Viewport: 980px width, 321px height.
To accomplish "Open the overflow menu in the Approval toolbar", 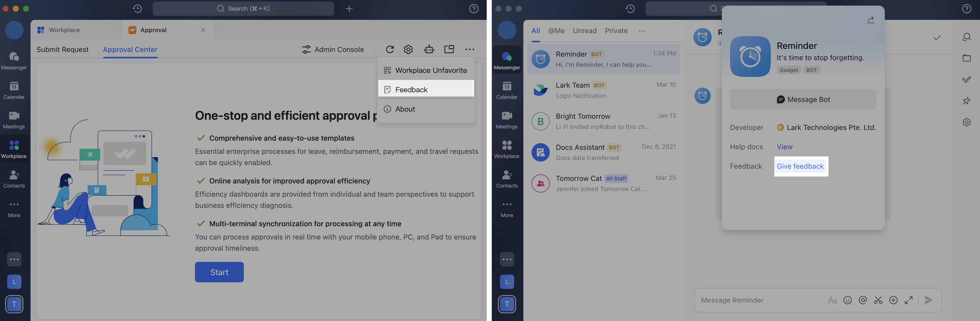I will coord(470,49).
